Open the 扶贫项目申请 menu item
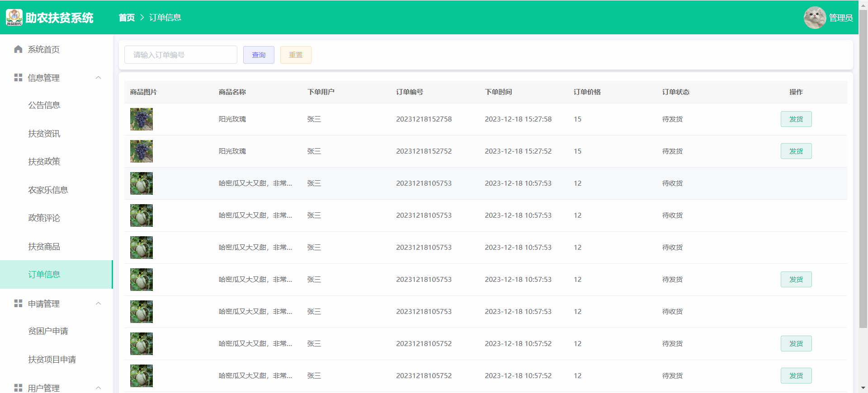Image resolution: width=868 pixels, height=393 pixels. pos(57,360)
